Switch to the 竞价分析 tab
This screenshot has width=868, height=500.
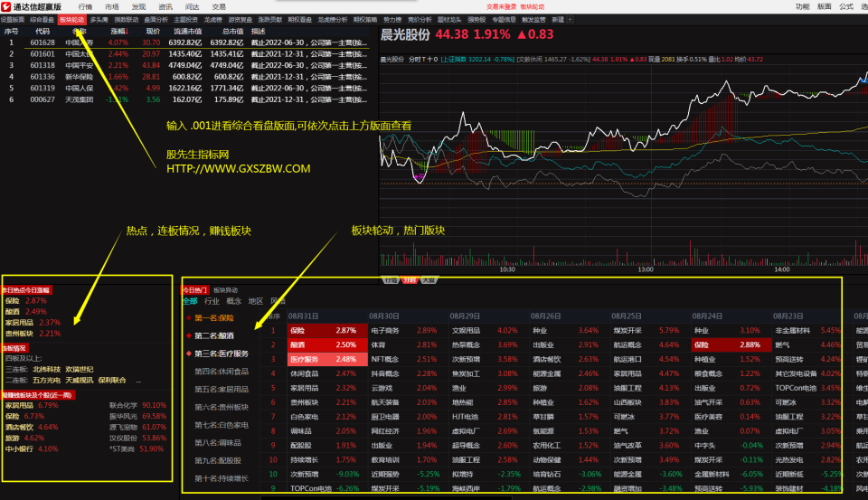point(419,19)
